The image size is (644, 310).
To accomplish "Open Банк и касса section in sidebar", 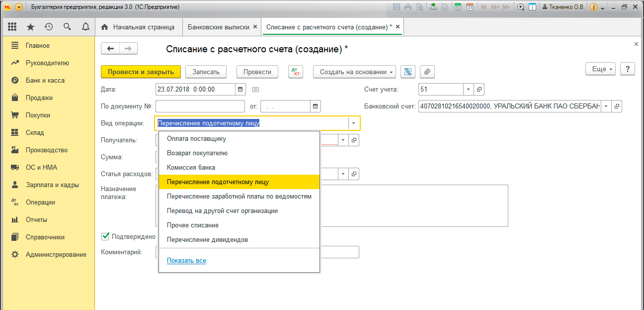I will (x=45, y=81).
